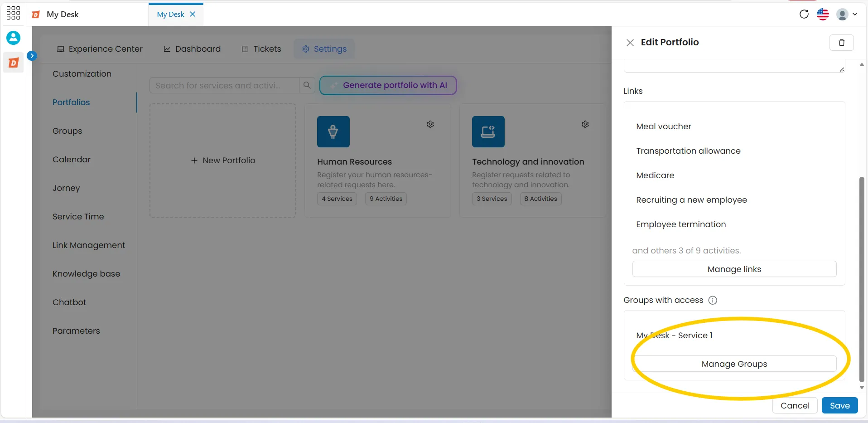Open the apps grid launcher icon
This screenshot has height=423, width=868.
tap(13, 13)
